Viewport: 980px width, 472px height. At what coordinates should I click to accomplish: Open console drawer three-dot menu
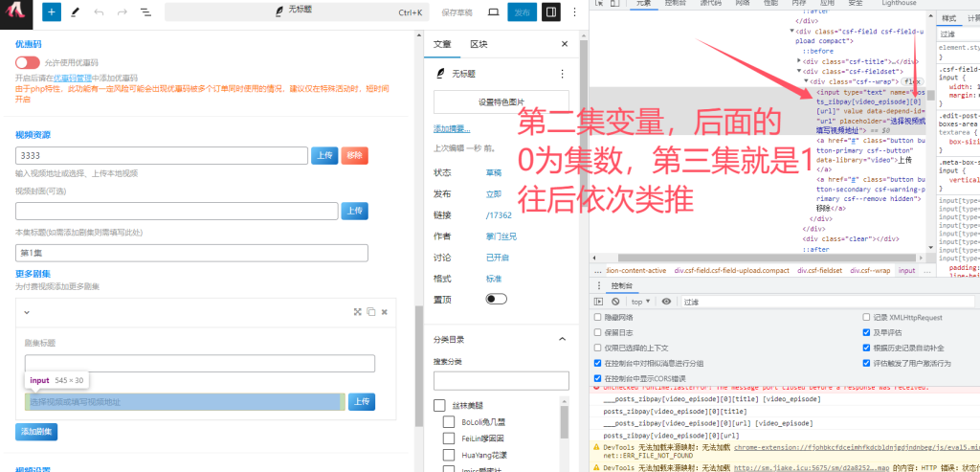coord(599,285)
